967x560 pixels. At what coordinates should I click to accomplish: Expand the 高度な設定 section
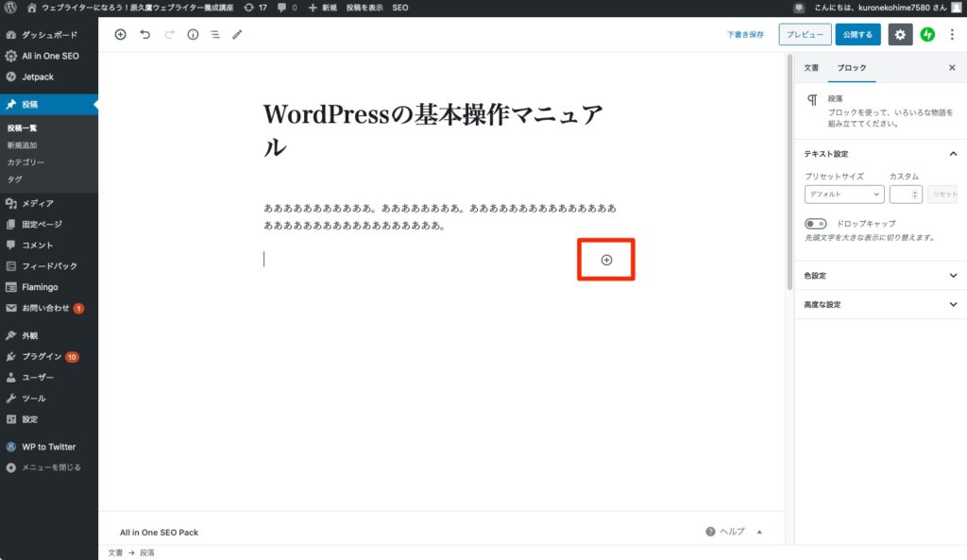(x=881, y=305)
